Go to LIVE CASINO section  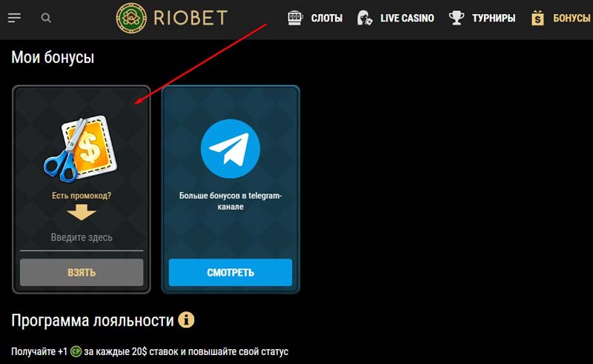pyautogui.click(x=407, y=18)
